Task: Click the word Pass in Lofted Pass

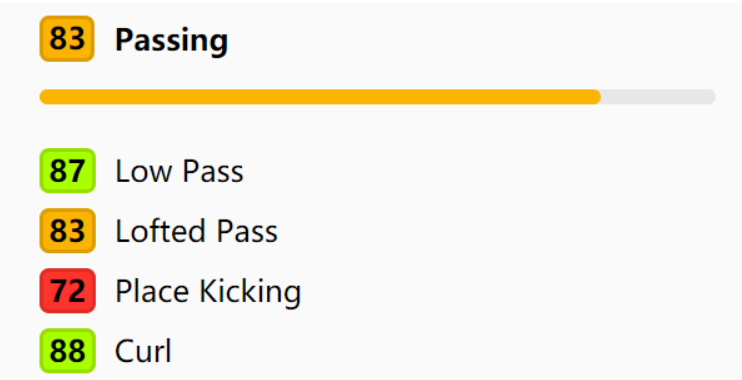Action: click(247, 230)
